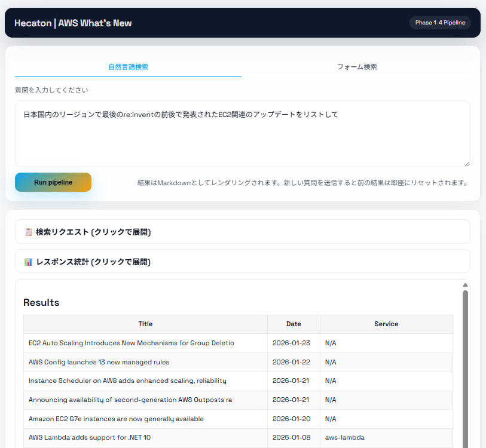Click the document icon beside 検索リクエスト

click(28, 231)
